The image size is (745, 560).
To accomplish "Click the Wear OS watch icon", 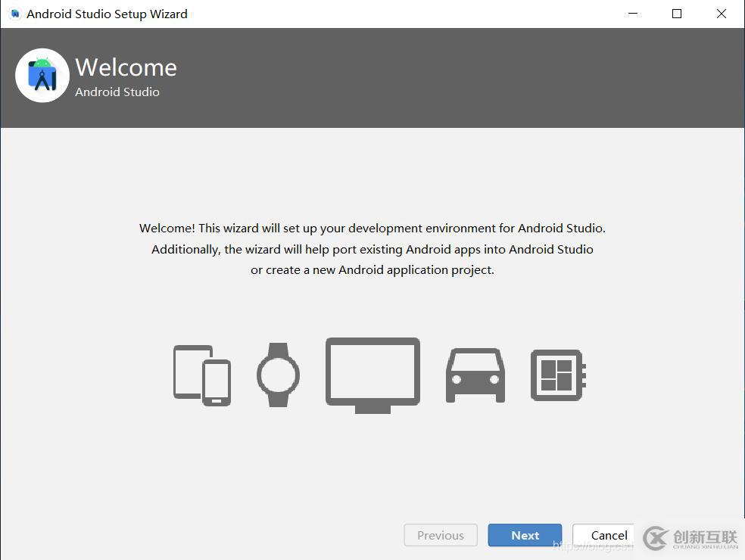I will point(279,375).
